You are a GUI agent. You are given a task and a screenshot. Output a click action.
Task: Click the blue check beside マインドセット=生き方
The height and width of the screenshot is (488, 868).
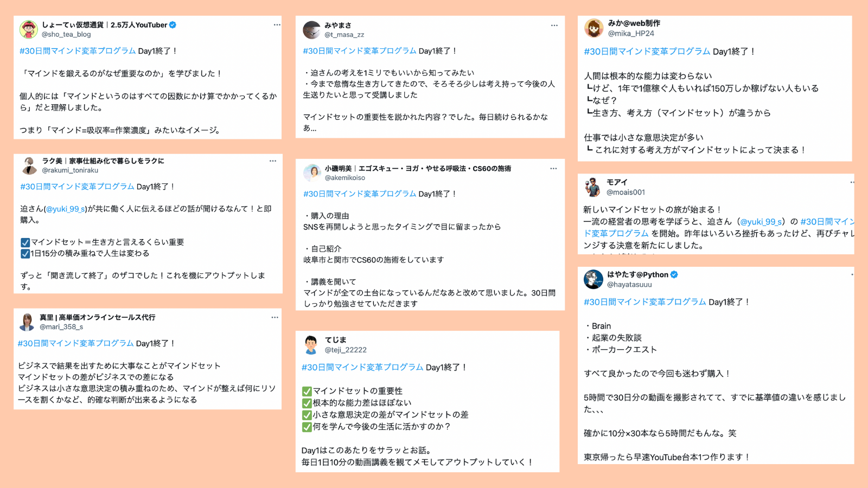pos(25,242)
